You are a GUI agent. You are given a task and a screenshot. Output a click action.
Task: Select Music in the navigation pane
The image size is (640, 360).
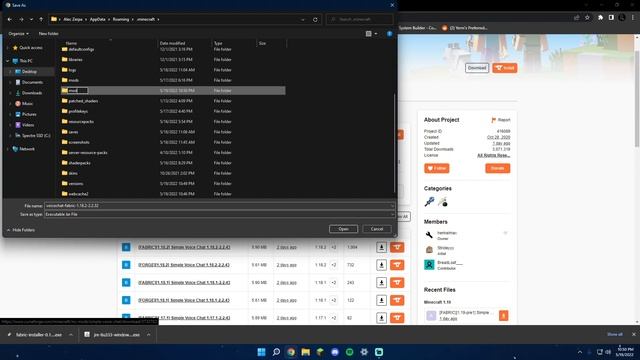tap(27, 103)
